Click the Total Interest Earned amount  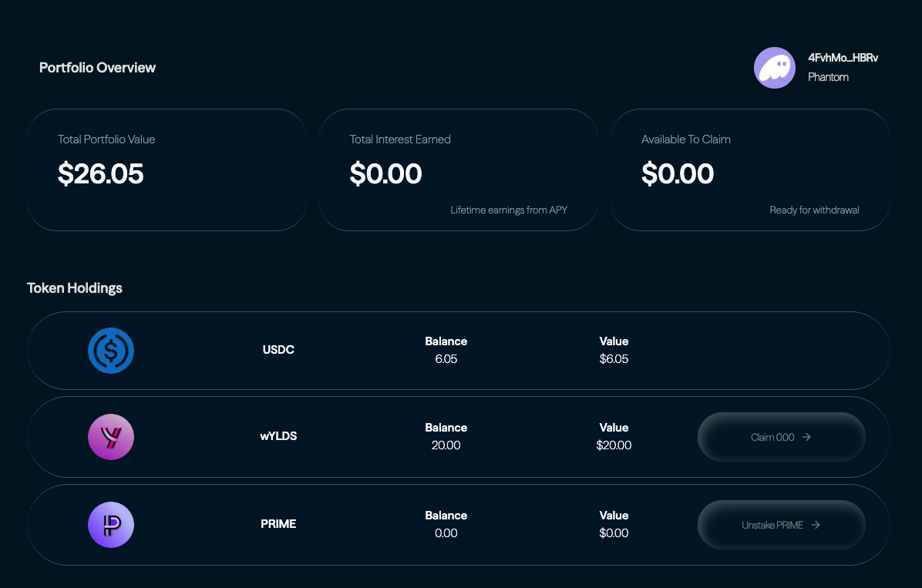[x=385, y=173]
